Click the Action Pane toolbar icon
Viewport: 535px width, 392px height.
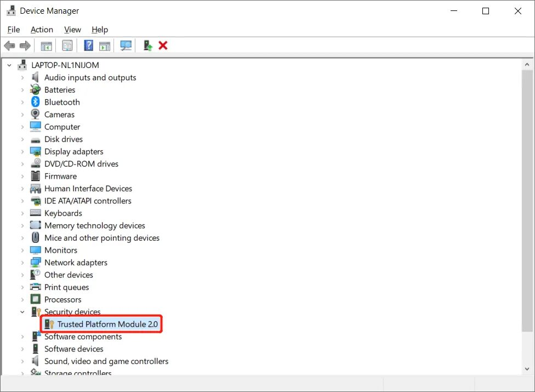point(105,46)
